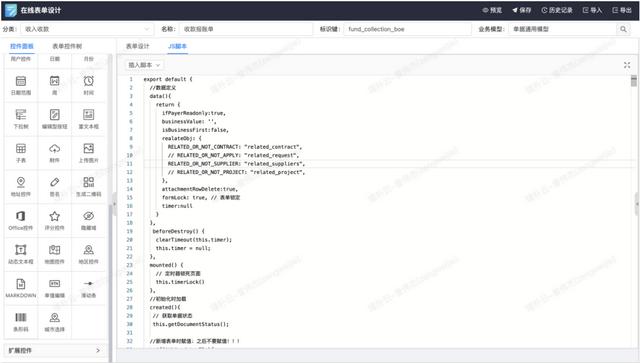640x364 pixels.
Task: Select the 隐藏域 hidden field control
Action: (x=89, y=221)
